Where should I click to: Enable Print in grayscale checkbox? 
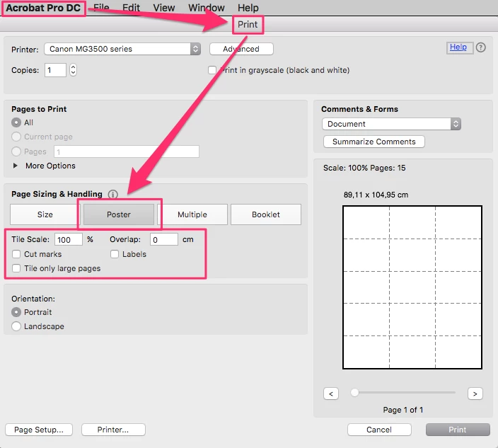click(x=212, y=70)
